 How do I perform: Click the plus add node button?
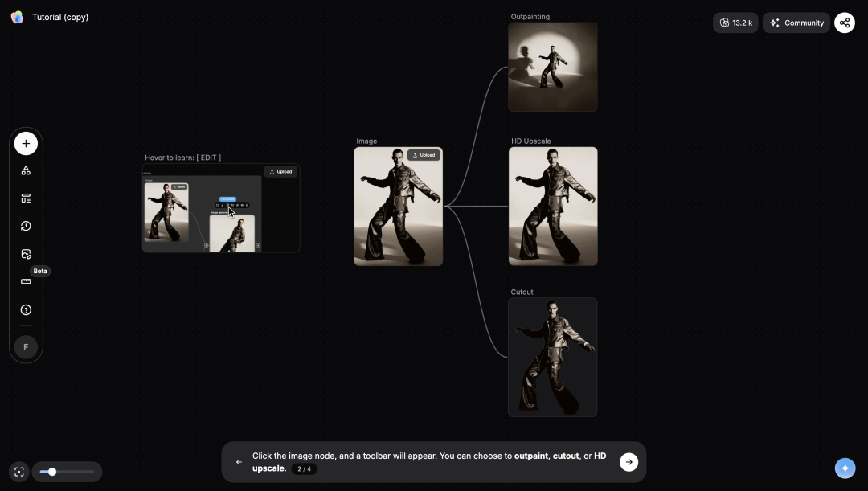26,144
